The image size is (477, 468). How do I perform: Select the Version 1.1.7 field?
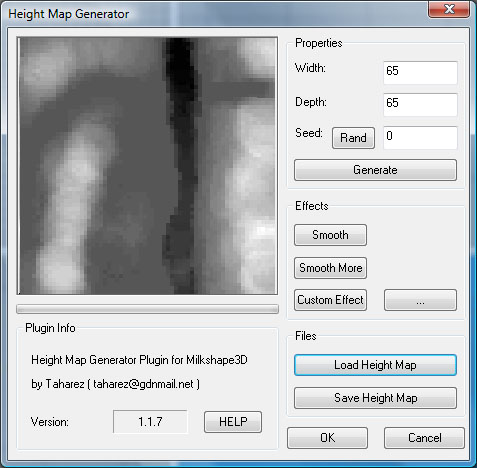point(150,422)
